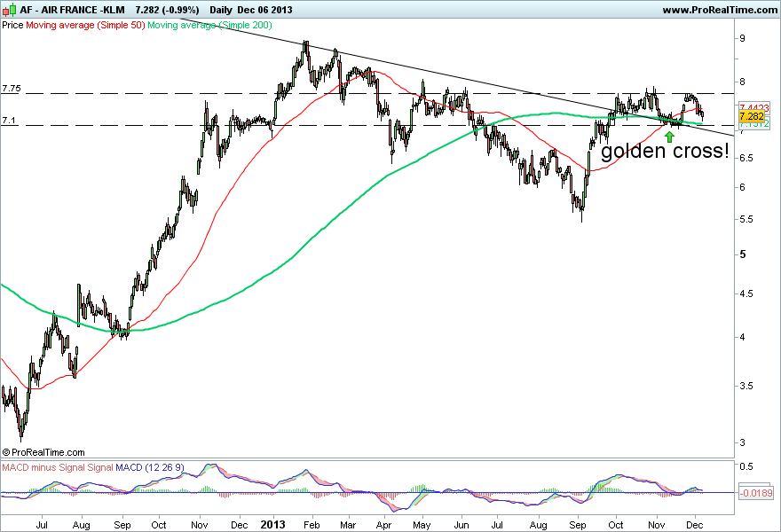Select the 'AF - AIR FRANCE -KLM' title
781x532 pixels.
(x=73, y=10)
